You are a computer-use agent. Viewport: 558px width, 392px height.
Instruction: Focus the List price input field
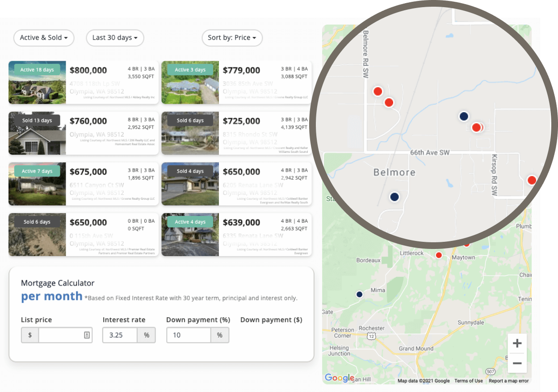tap(65, 335)
